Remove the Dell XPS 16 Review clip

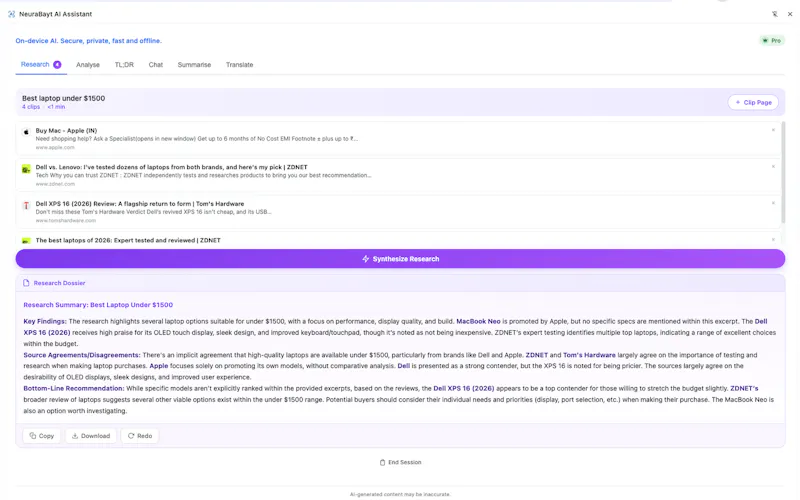point(773,203)
